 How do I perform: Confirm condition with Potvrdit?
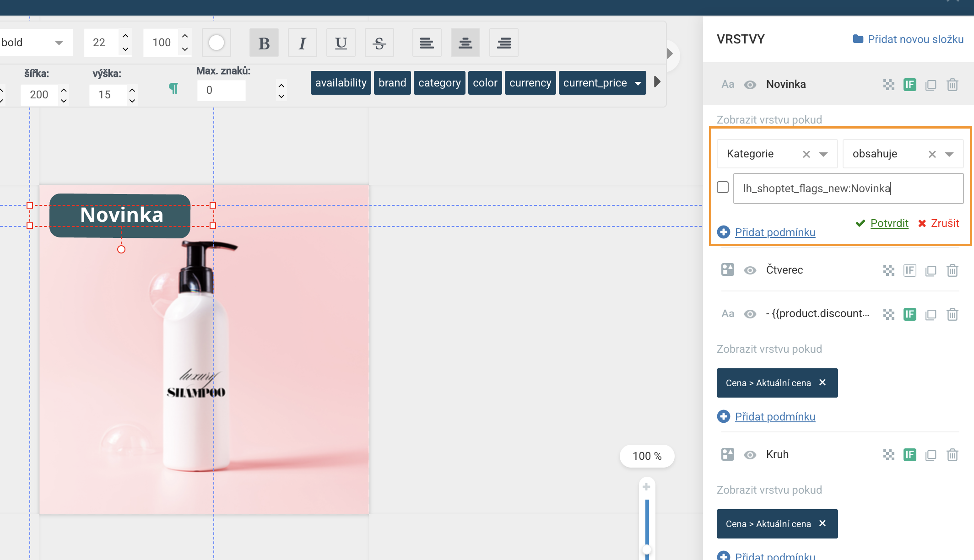888,223
